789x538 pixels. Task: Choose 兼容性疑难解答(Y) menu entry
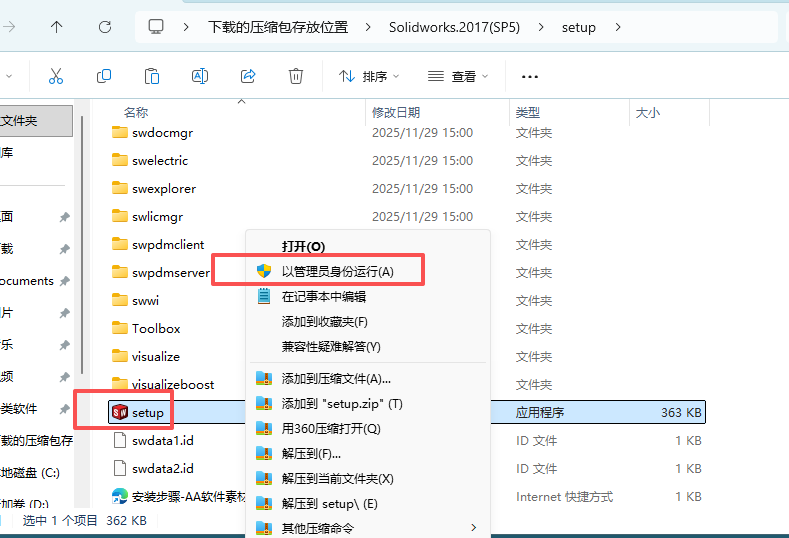pyautogui.click(x=331, y=347)
